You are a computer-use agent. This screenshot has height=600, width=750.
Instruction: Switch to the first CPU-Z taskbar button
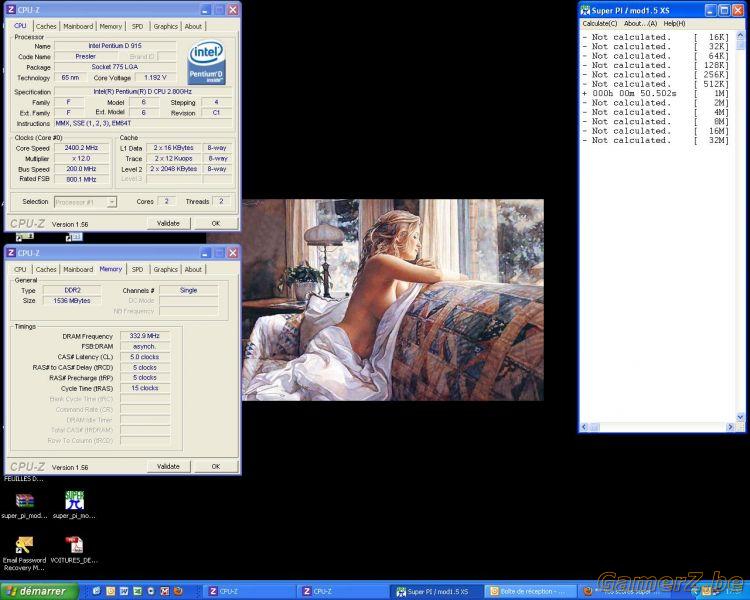click(248, 591)
